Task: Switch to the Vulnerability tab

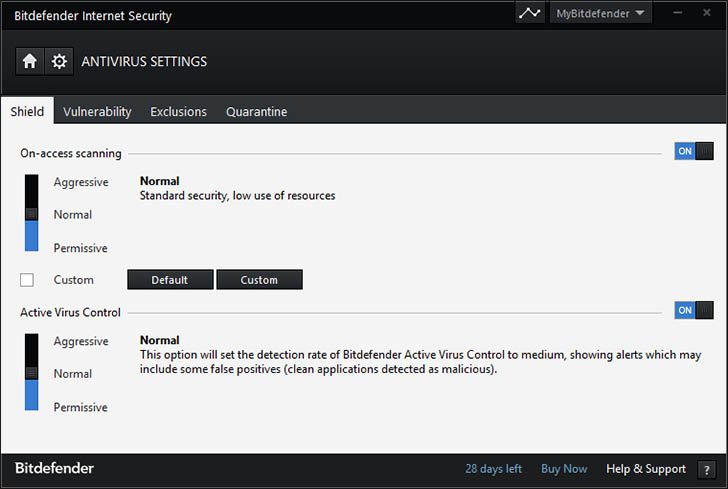Action: click(97, 112)
